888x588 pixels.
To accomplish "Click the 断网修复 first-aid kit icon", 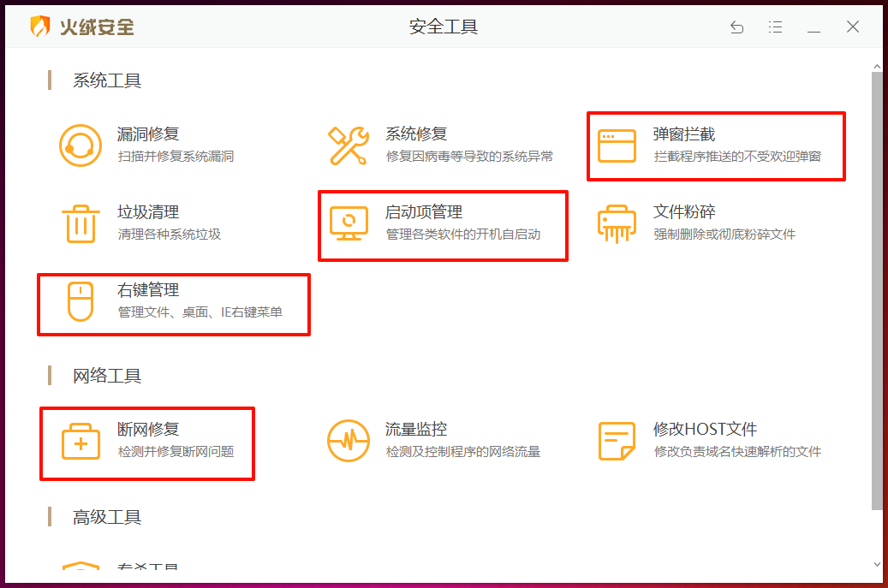I will pyautogui.click(x=80, y=442).
